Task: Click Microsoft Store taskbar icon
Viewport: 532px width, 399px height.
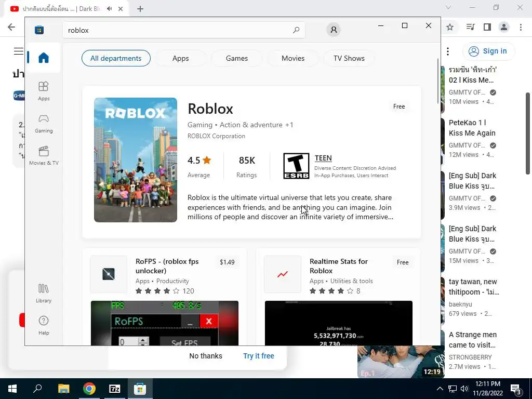Action: pyautogui.click(x=140, y=389)
